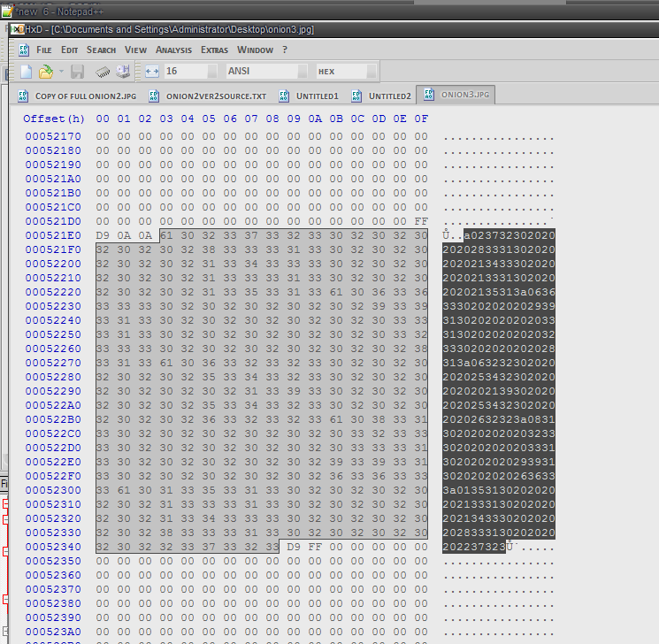
Task: Click the offset 000521E0 row label
Action: (53, 235)
